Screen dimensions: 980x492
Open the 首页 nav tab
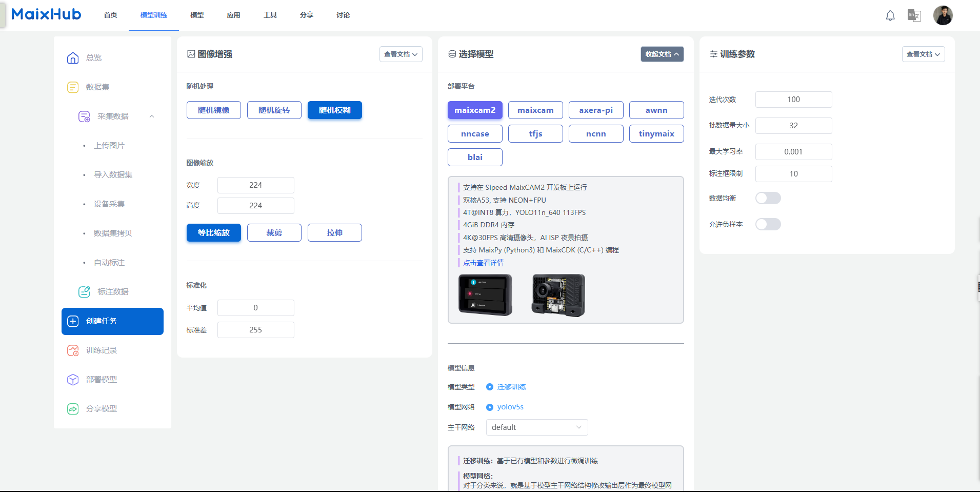pos(110,15)
